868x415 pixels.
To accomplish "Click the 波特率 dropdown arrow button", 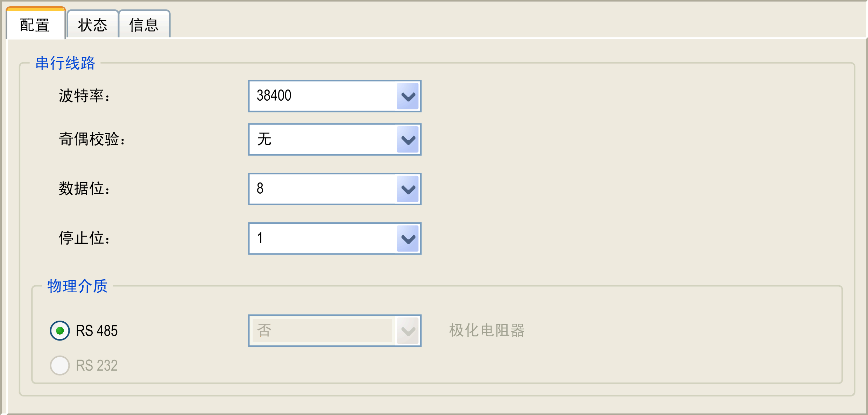I will 408,96.
